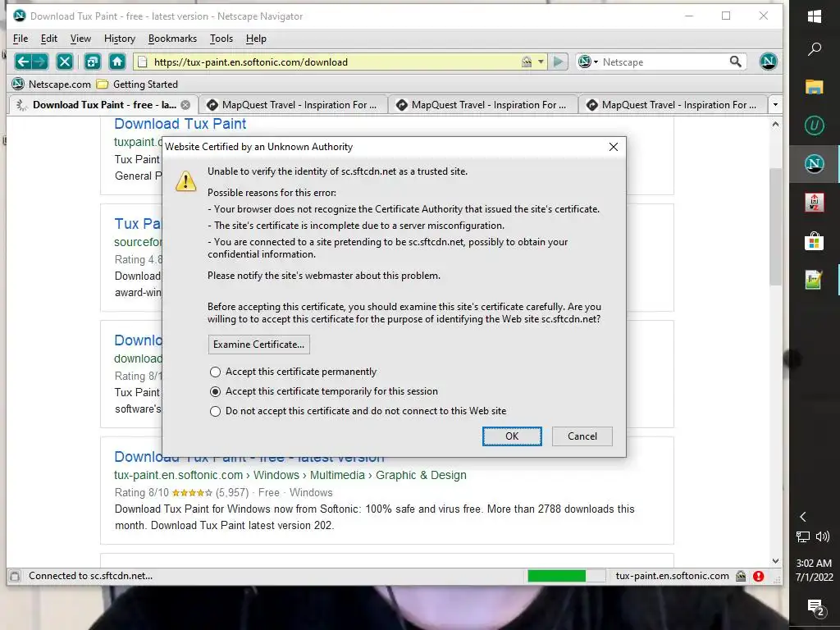Screen dimensions: 840x630
Task: Open the History menu
Action: click(x=120, y=39)
